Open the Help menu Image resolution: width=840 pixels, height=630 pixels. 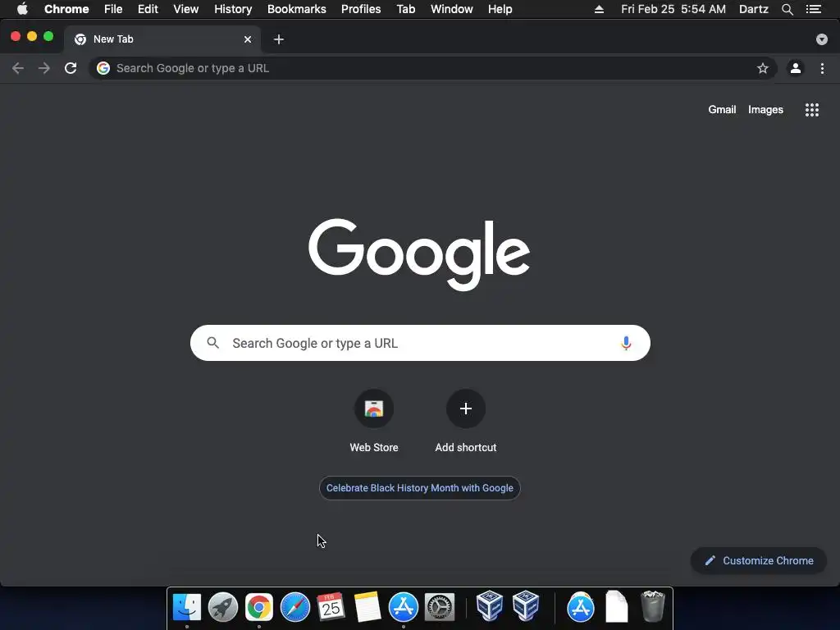[500, 9]
